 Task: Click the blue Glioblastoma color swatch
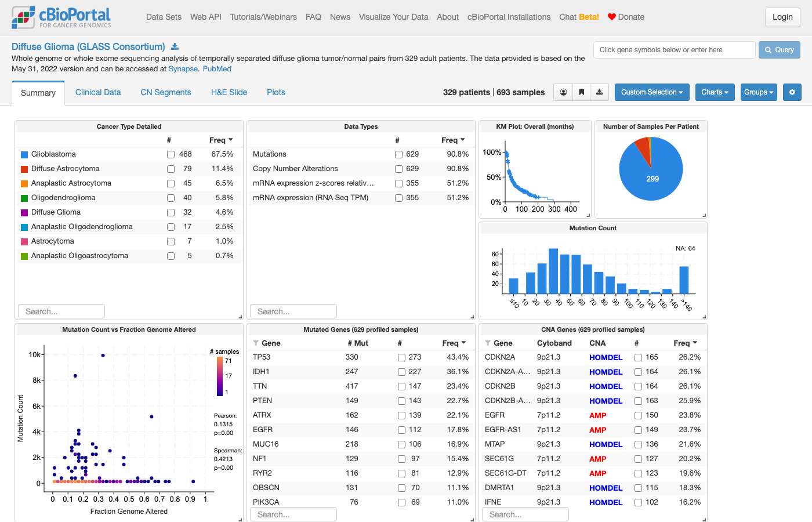coord(24,154)
